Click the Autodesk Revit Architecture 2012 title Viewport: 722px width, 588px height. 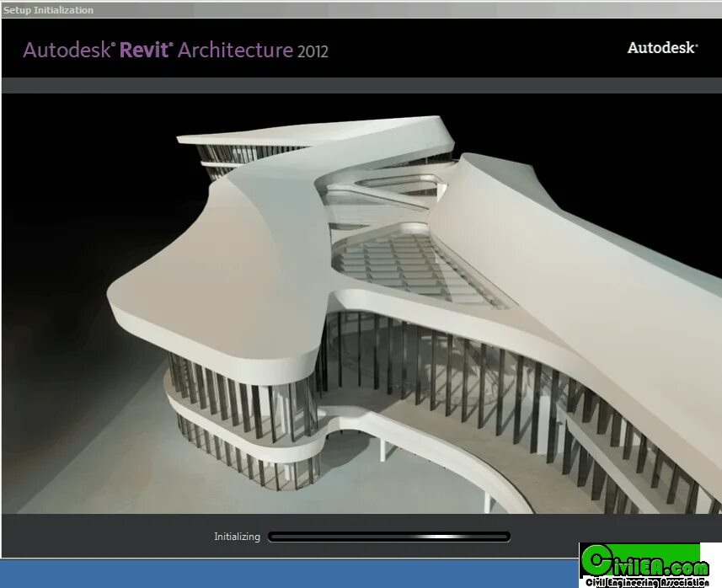pyautogui.click(x=175, y=50)
